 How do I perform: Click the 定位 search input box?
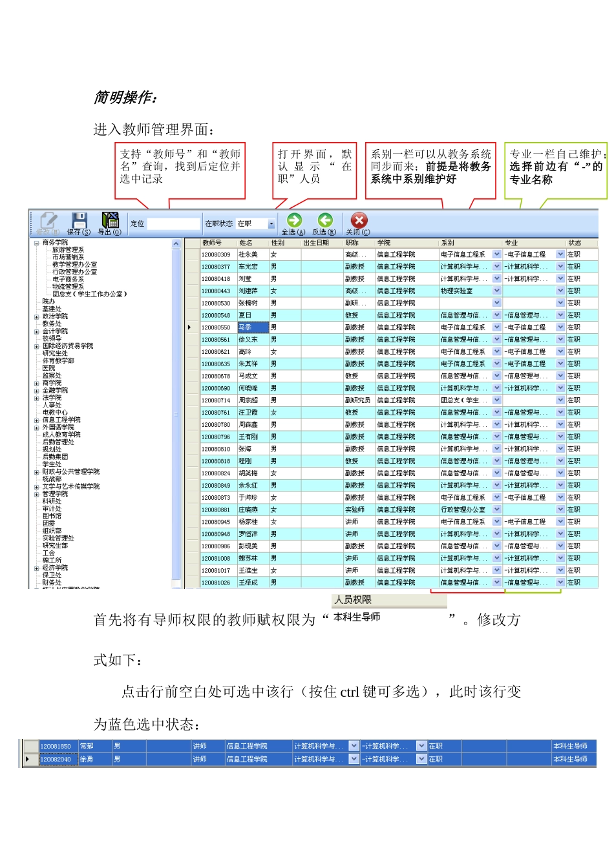click(x=173, y=223)
